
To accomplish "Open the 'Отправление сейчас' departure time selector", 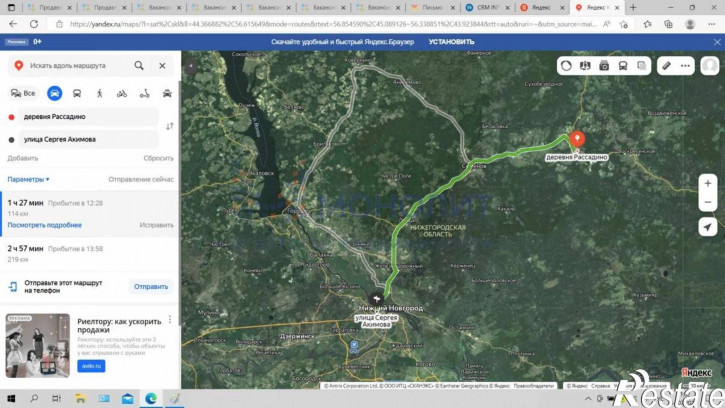I will [x=141, y=179].
